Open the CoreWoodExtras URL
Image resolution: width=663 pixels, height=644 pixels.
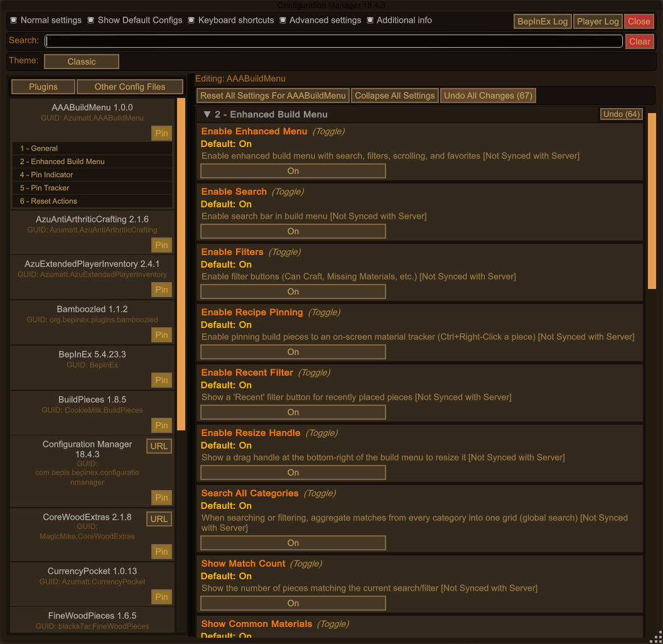pos(159,519)
